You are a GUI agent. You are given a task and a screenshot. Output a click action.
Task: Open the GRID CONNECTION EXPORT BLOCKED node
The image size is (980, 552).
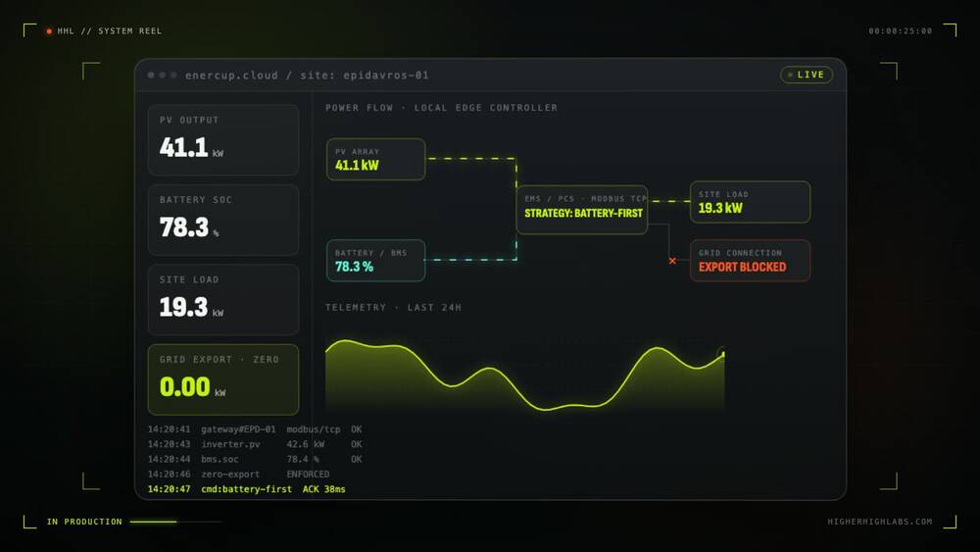(x=750, y=261)
